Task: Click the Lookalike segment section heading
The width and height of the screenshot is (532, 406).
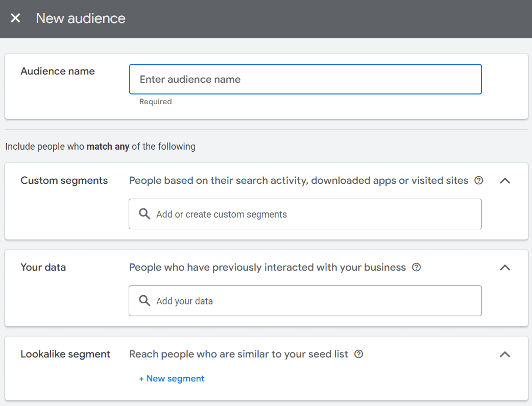Action: coord(65,354)
